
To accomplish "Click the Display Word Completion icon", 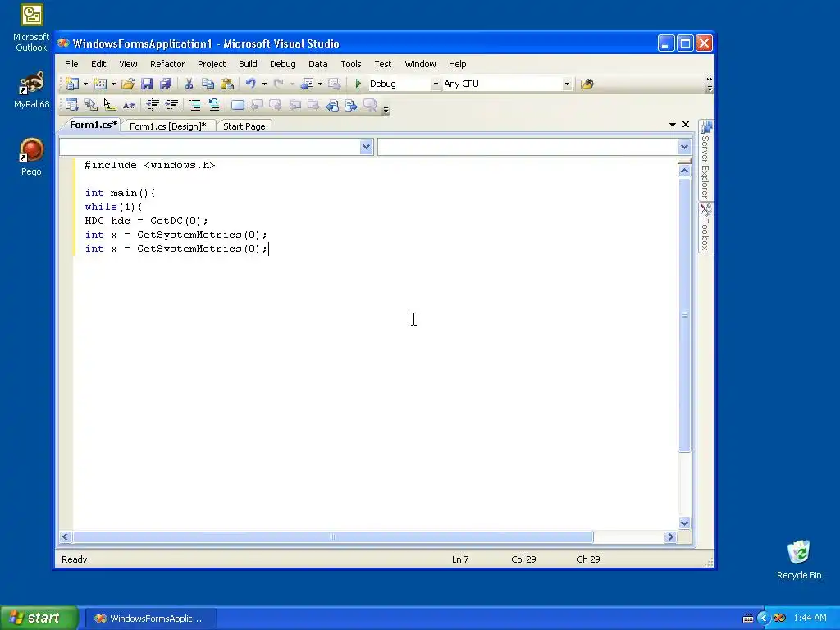I will click(x=129, y=105).
